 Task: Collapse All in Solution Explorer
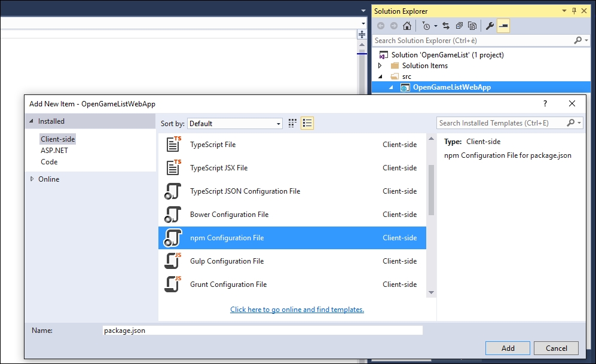(x=459, y=26)
